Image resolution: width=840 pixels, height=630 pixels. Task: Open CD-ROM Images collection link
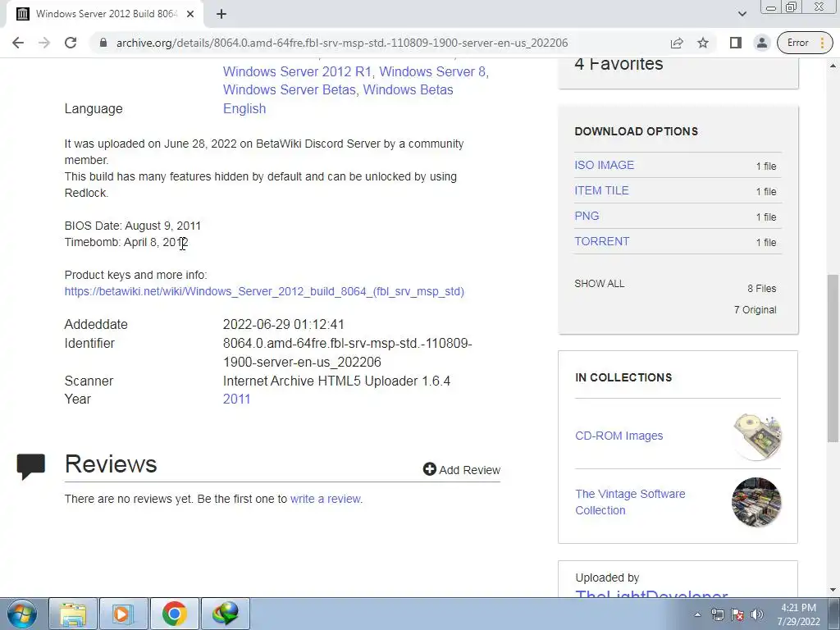(x=619, y=436)
